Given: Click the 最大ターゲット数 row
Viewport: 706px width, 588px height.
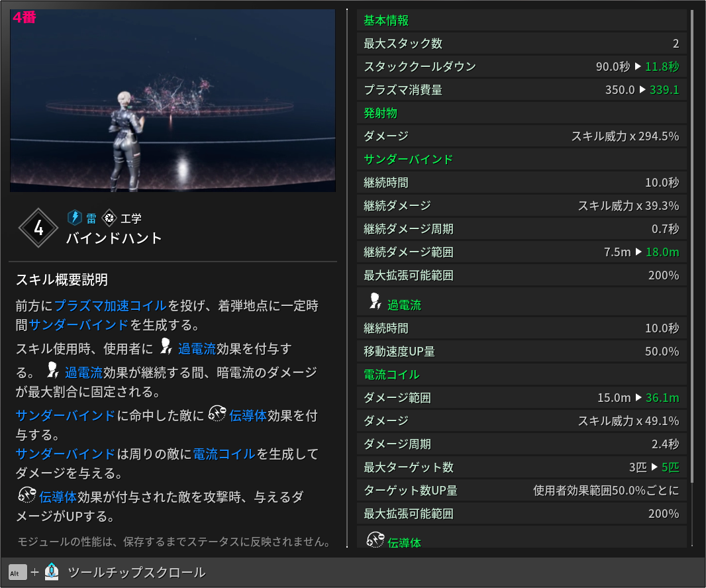Looking at the screenshot, I should click(x=522, y=467).
